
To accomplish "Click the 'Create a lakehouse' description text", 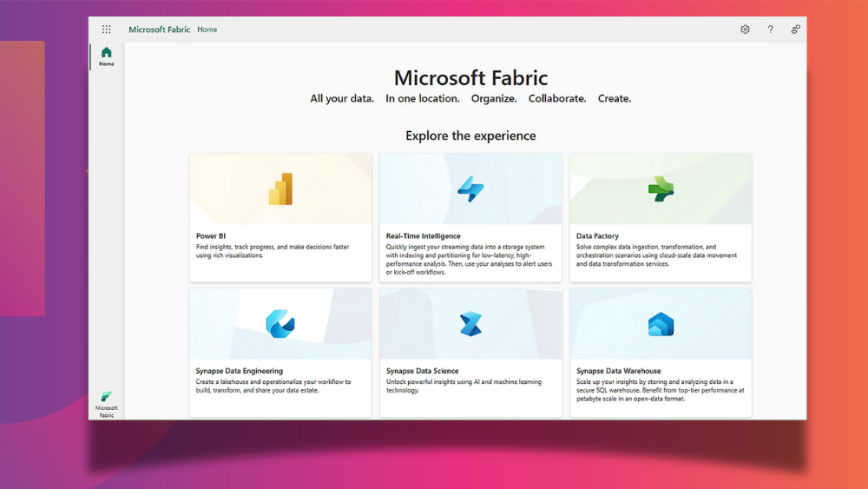I will click(273, 386).
